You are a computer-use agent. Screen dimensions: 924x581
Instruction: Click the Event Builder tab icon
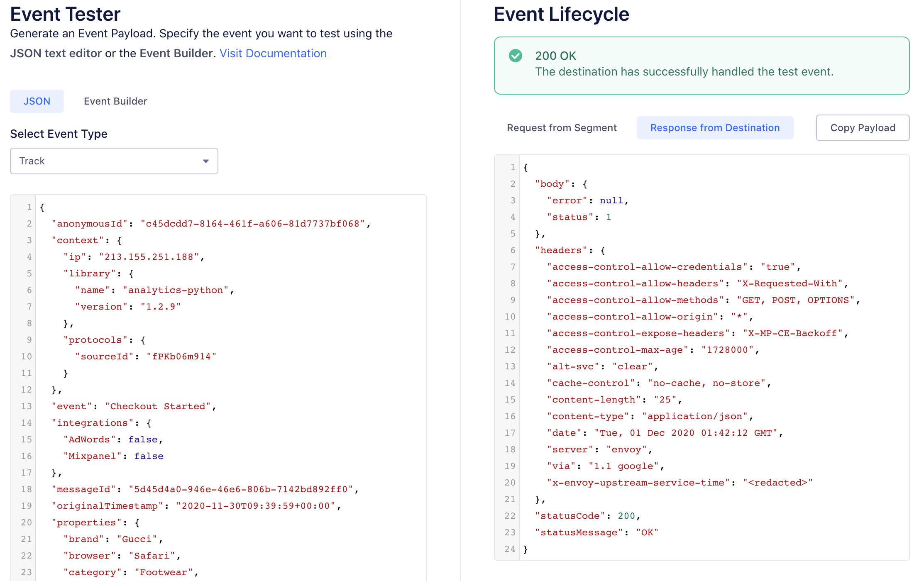tap(115, 101)
